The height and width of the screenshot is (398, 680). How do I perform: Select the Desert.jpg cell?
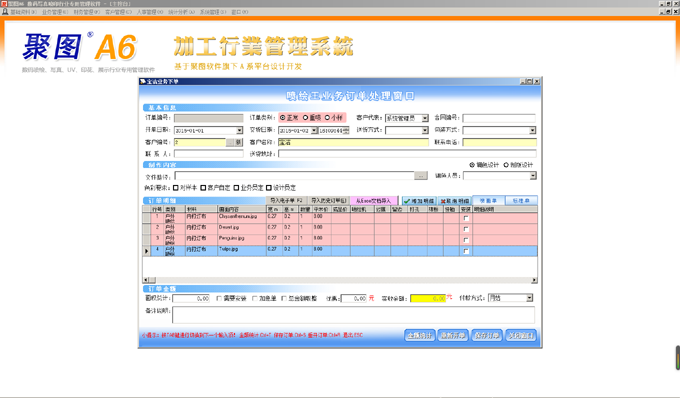tap(242, 229)
